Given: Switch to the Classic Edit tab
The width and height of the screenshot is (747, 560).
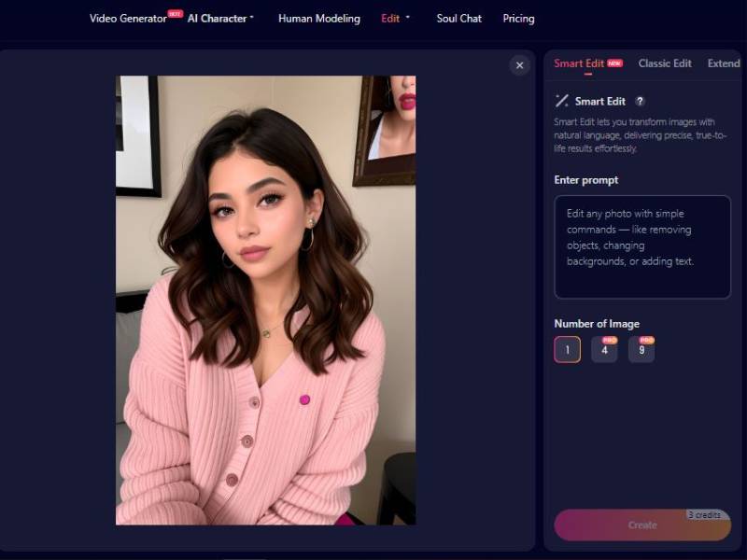Looking at the screenshot, I should click(665, 63).
